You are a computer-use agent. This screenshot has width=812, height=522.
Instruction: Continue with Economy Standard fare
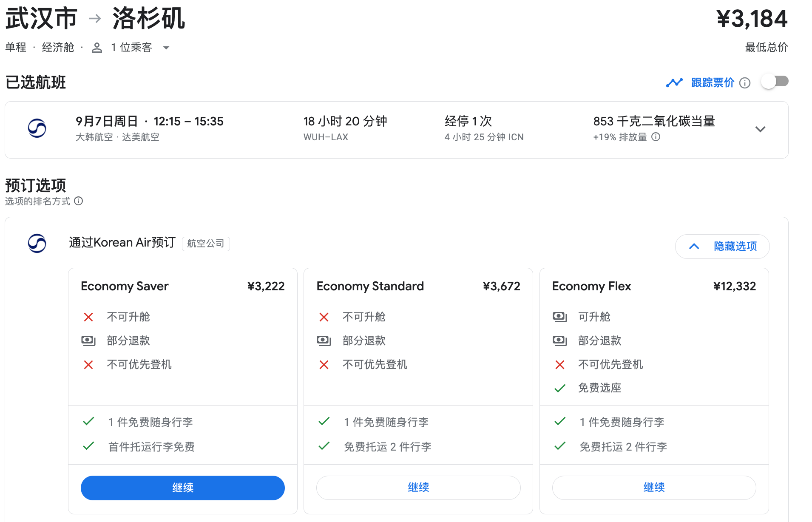(418, 488)
